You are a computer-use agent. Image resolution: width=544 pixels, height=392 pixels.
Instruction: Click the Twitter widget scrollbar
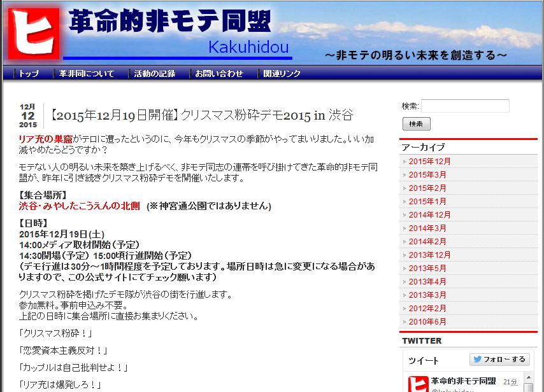pos(528,384)
